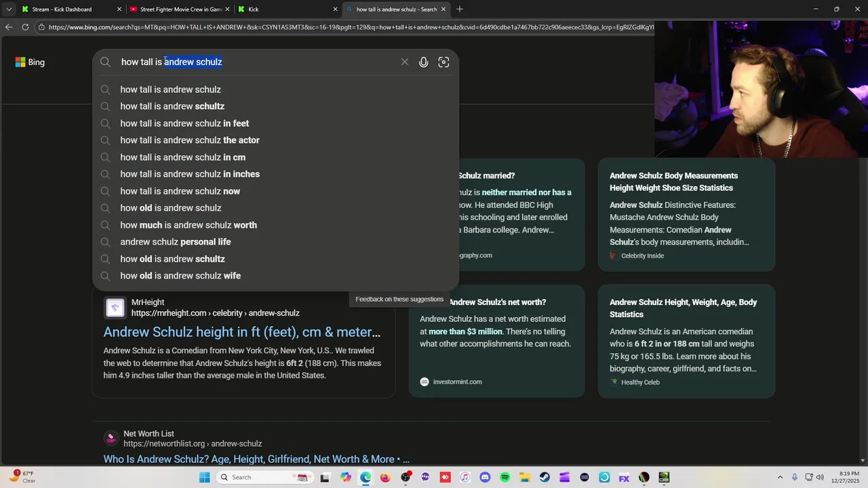
Task: Open iTunes music app from the taskbar
Action: [x=465, y=477]
